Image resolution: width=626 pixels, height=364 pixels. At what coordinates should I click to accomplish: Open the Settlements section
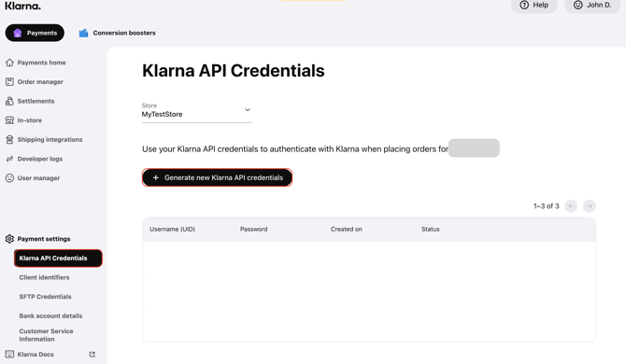(x=30, y=101)
